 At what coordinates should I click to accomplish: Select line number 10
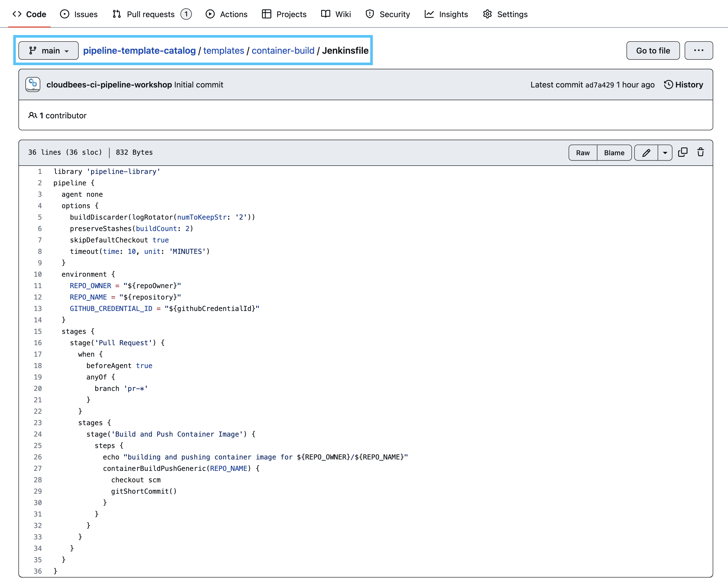[x=37, y=274]
